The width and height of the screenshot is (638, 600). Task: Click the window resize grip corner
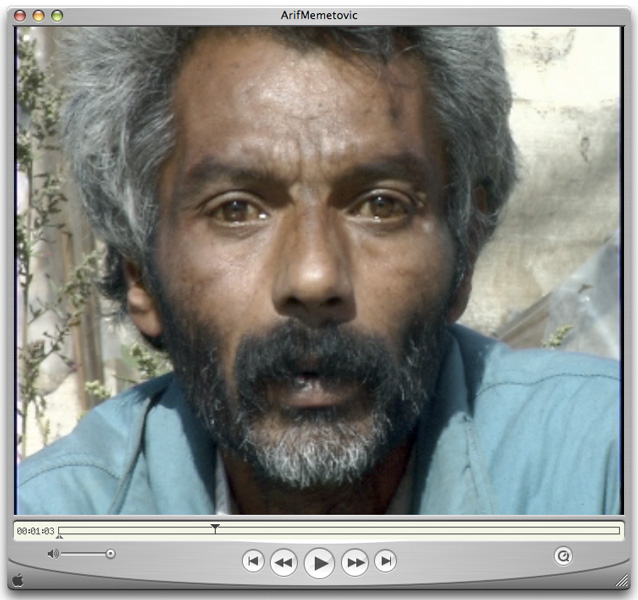coord(622,580)
